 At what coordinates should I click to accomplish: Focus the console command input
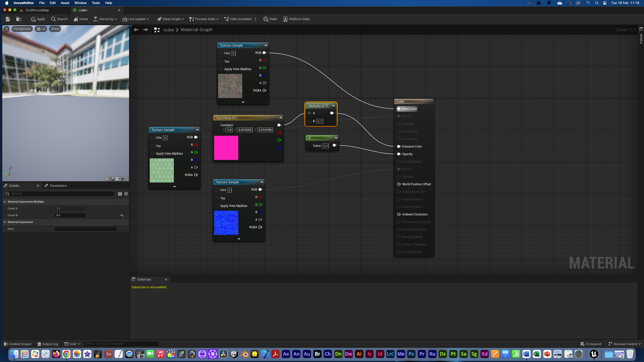(121, 344)
